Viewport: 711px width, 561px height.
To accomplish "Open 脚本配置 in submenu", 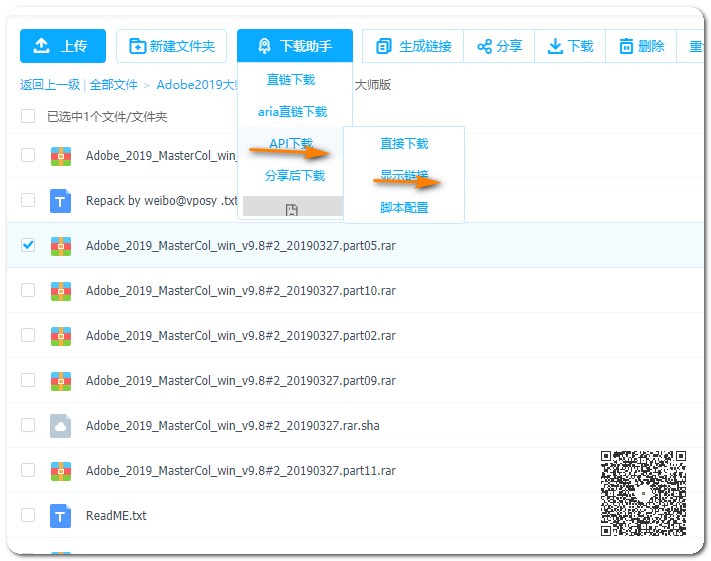I will [404, 207].
